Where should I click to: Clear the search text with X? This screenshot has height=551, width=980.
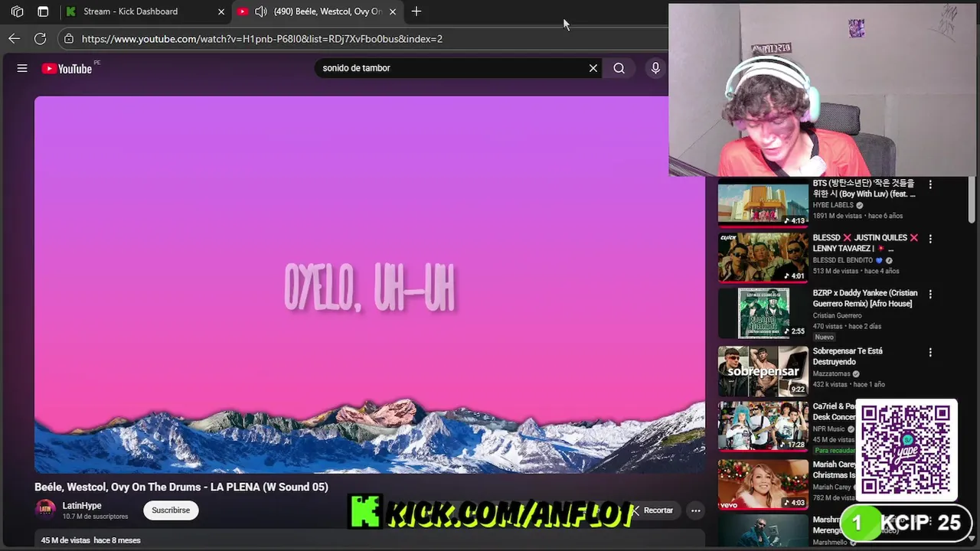coord(593,68)
